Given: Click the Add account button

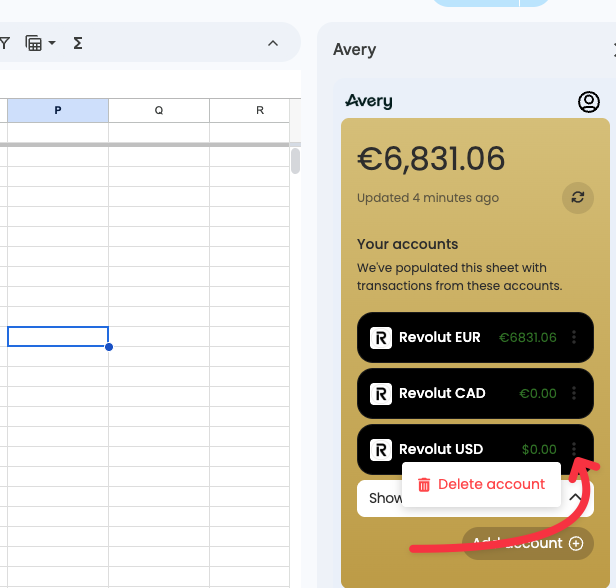Looking at the screenshot, I should [528, 543].
